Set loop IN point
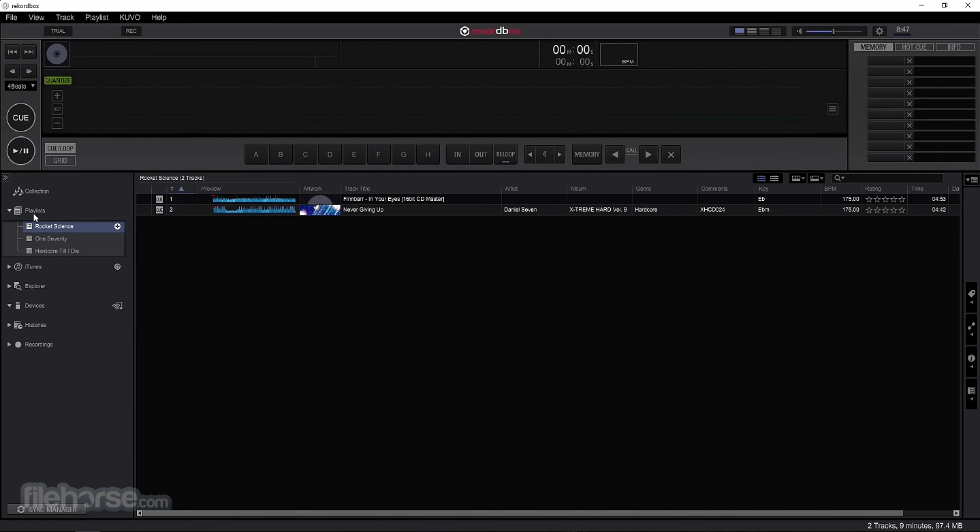This screenshot has height=532, width=980. (x=458, y=155)
